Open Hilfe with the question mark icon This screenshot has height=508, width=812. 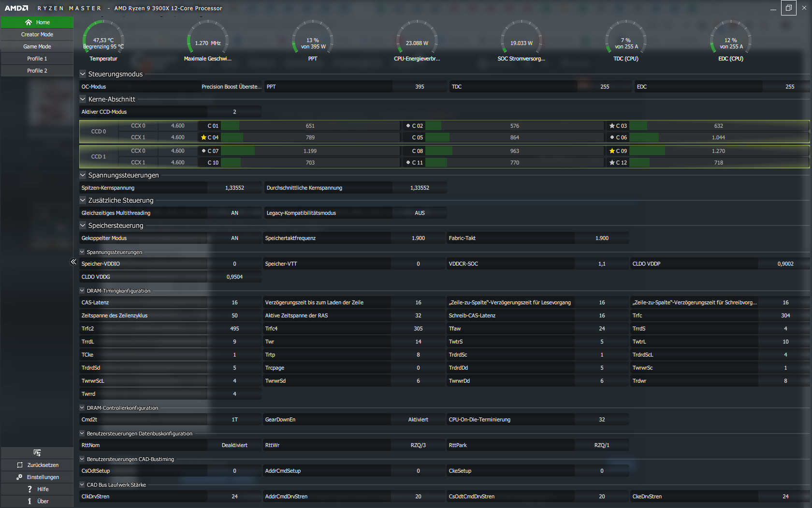30,489
